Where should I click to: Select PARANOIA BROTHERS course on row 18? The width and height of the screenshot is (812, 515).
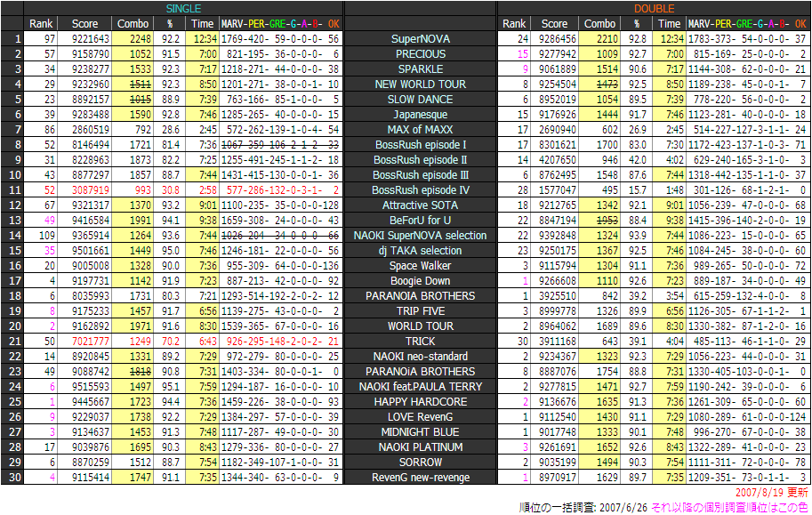(420, 296)
